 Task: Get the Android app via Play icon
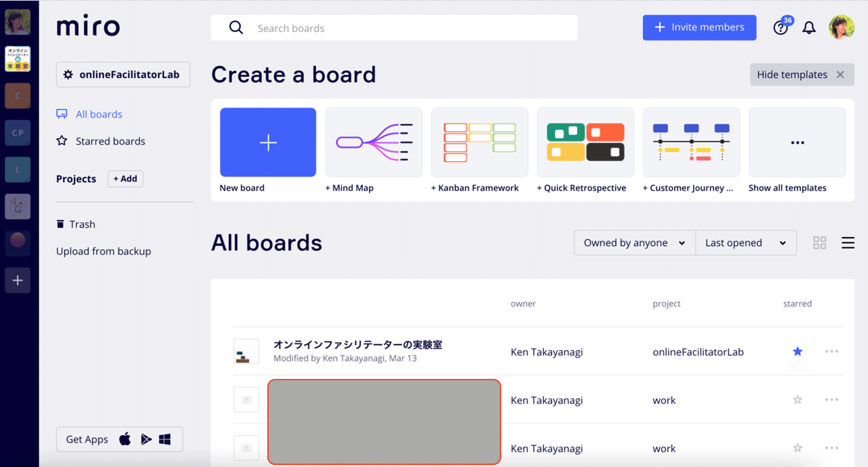[x=145, y=439]
